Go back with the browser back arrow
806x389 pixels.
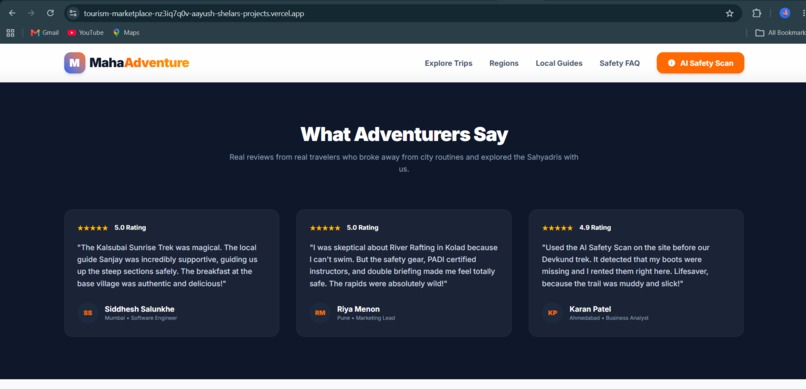pos(12,13)
